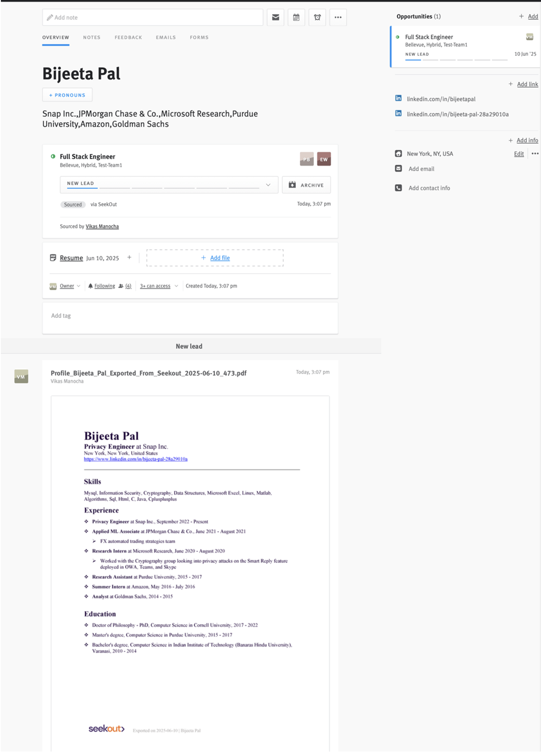Click the Sourced tag label
The height and width of the screenshot is (756, 541).
73,205
